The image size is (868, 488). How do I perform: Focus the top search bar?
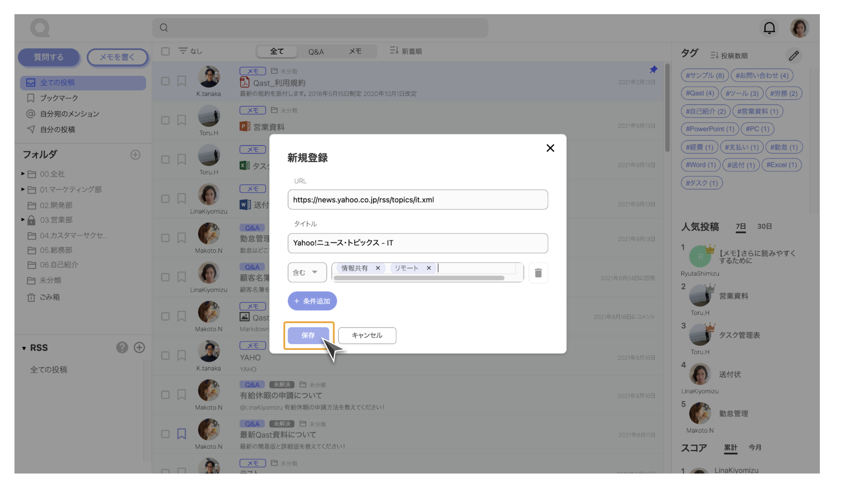320,28
